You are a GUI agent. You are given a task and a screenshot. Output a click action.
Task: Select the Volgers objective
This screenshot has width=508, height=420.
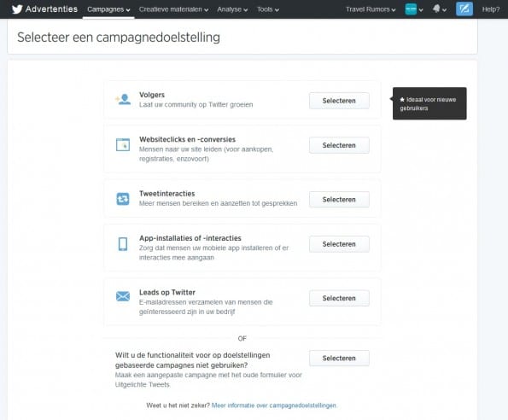(339, 101)
